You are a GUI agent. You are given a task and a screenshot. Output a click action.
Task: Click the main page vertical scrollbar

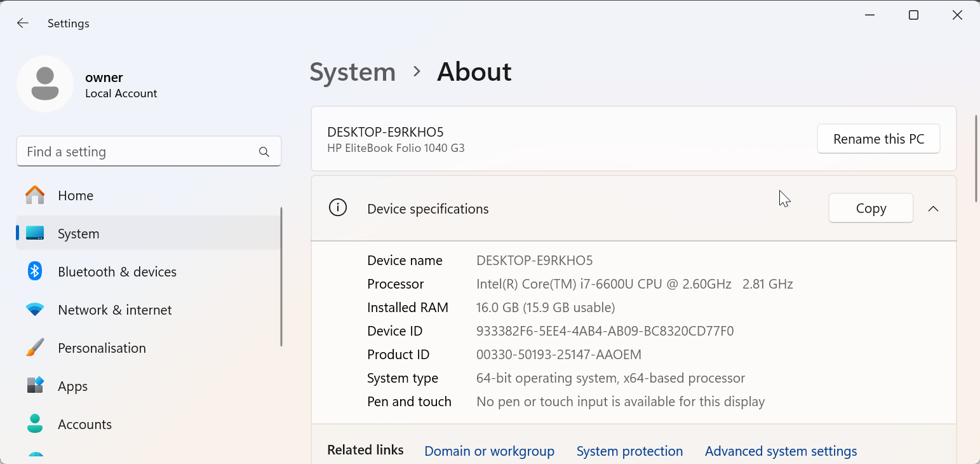tap(976, 159)
